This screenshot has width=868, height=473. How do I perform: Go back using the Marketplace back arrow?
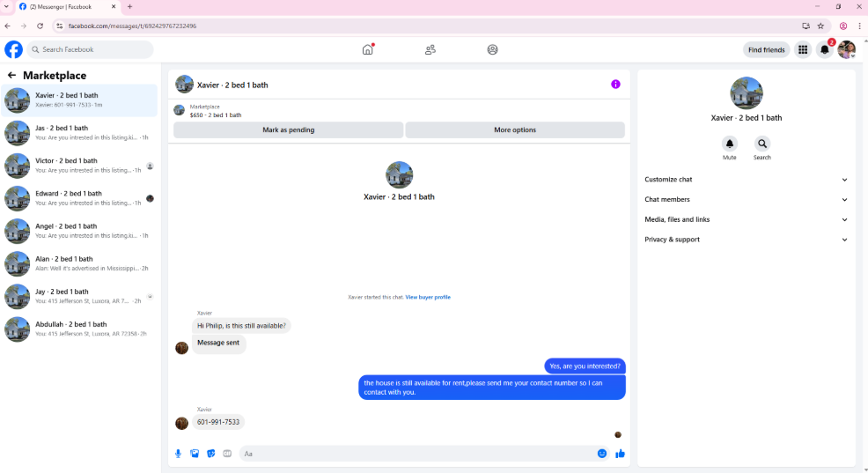click(11, 76)
